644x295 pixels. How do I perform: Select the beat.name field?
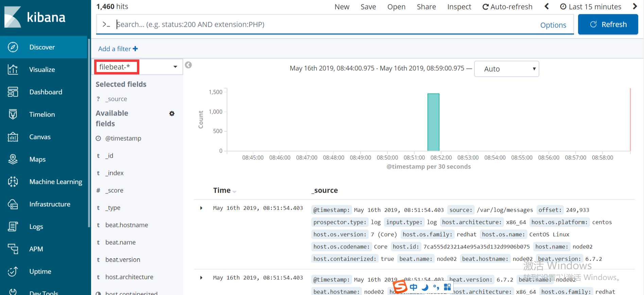pos(121,242)
